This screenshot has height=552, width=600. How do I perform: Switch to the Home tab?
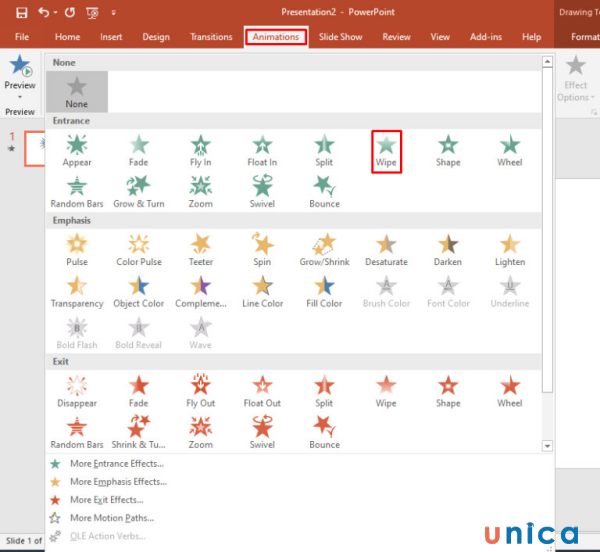[x=67, y=37]
